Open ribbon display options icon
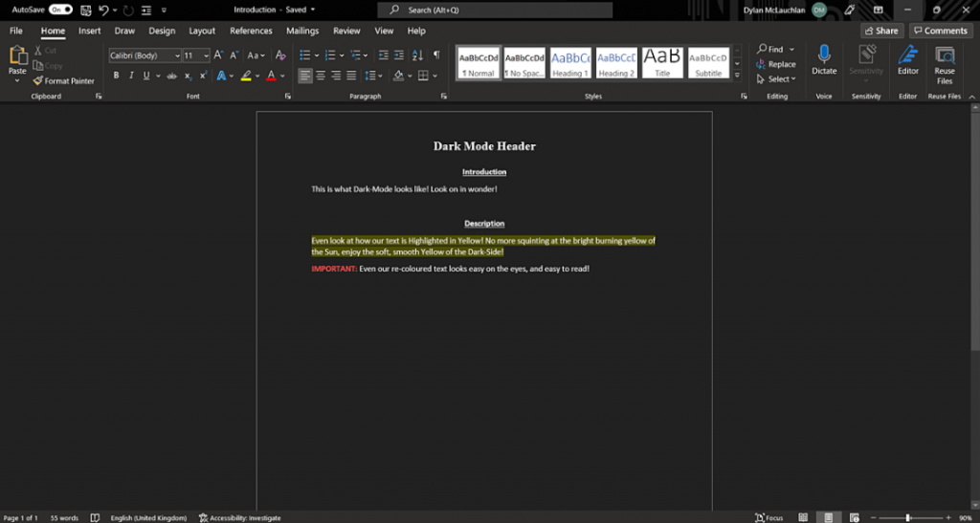This screenshot has height=523, width=980. 879,10
